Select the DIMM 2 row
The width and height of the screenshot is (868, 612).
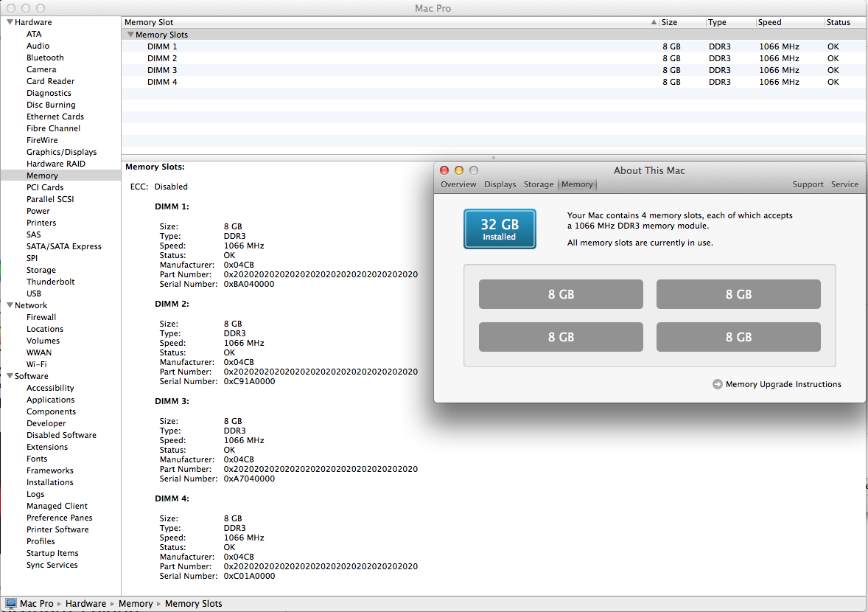coord(493,58)
